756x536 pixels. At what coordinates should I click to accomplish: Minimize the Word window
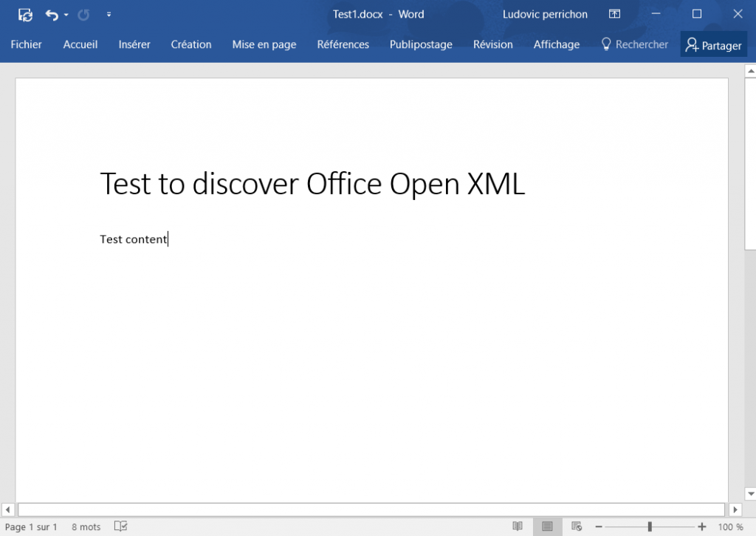point(656,14)
